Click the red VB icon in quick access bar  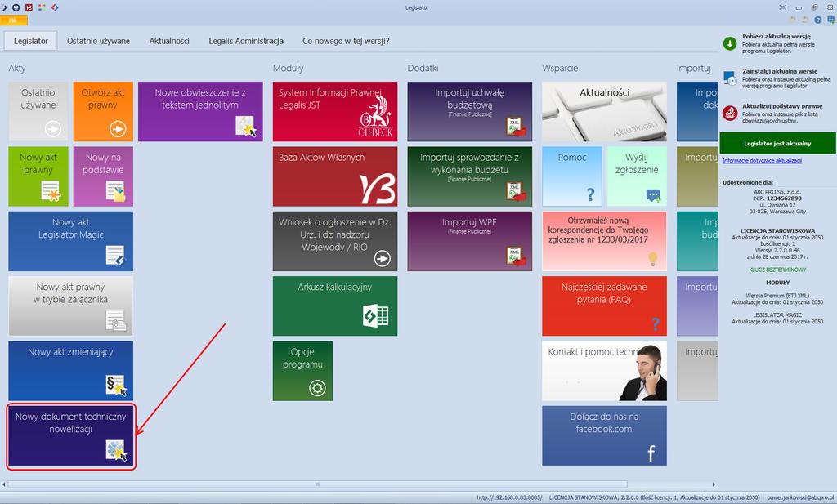[x=29, y=7]
